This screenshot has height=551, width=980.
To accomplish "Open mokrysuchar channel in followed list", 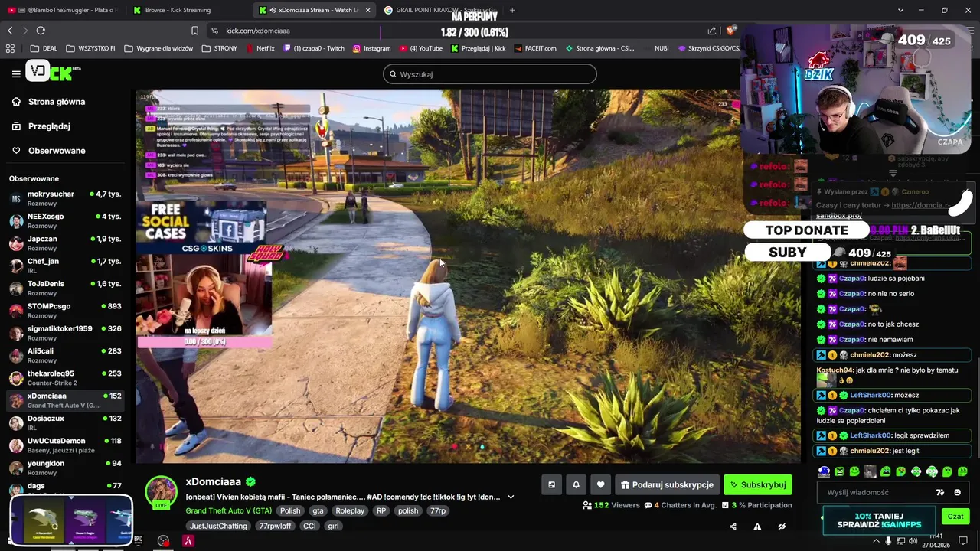I will 65,198.
